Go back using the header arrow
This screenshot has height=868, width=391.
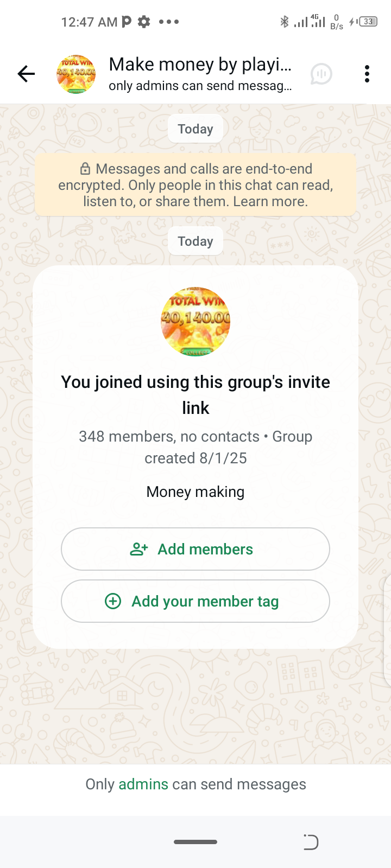(x=26, y=74)
